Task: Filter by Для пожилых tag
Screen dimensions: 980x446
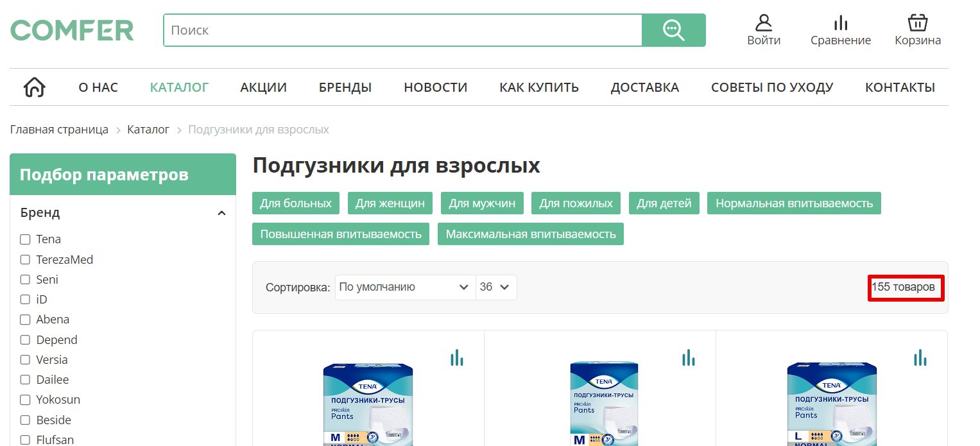Action: point(576,203)
